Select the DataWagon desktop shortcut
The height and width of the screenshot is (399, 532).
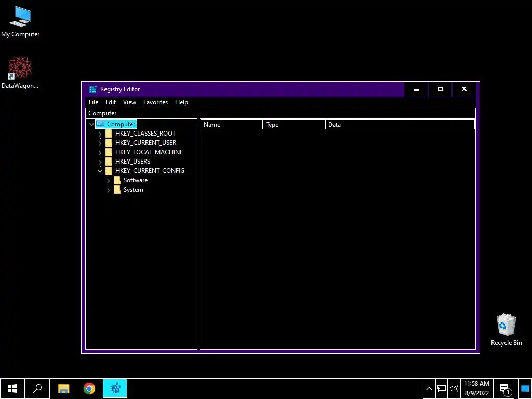coord(20,73)
